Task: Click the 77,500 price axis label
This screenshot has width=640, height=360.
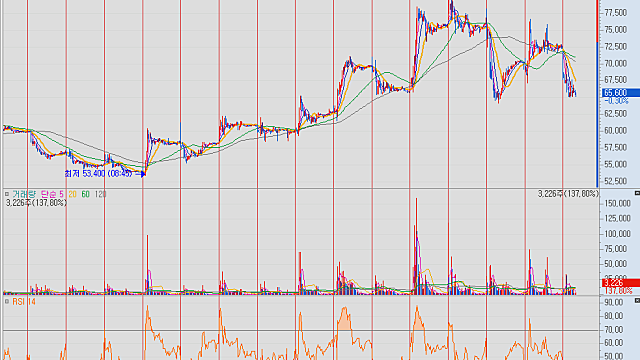Action: tap(616, 13)
